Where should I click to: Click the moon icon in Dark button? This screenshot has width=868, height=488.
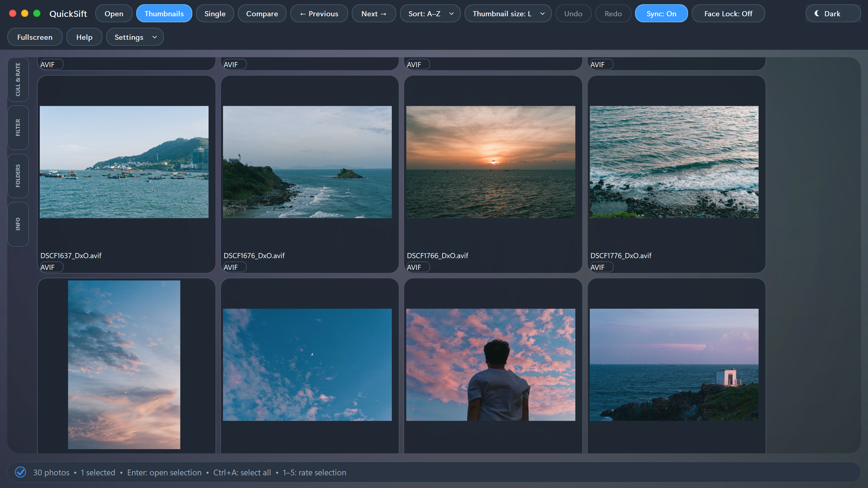pyautogui.click(x=817, y=14)
